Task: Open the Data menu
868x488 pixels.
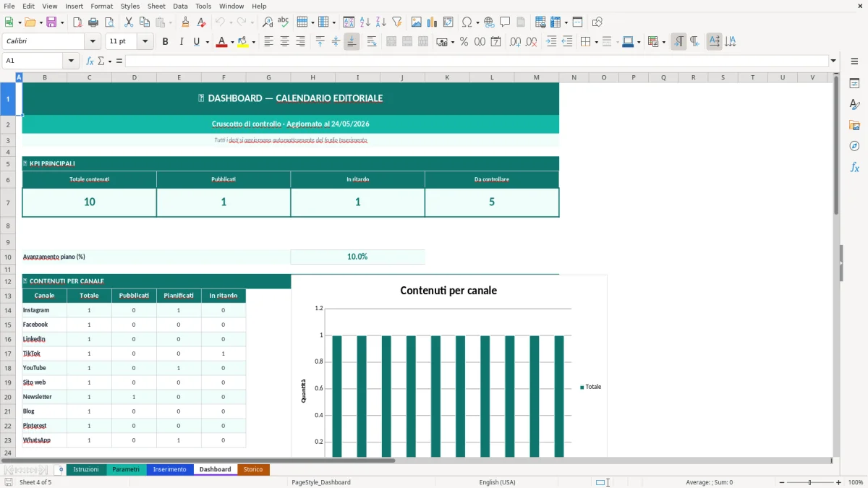Action: click(x=180, y=6)
